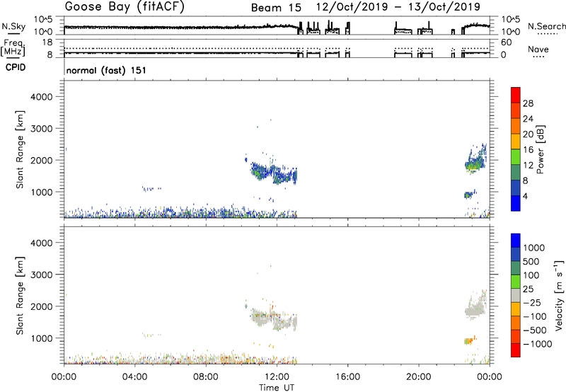Click the '16:00' time axis tick label
This screenshot has height=392, width=566.
(347, 377)
